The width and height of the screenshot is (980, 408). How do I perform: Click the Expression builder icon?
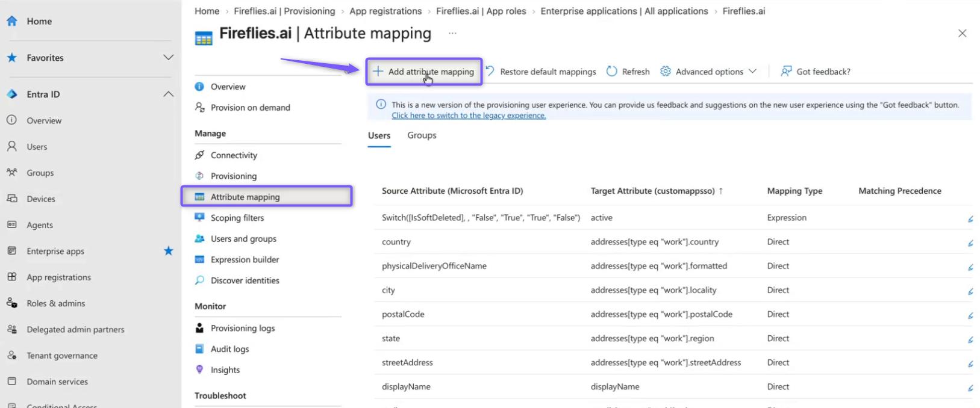[x=199, y=259]
